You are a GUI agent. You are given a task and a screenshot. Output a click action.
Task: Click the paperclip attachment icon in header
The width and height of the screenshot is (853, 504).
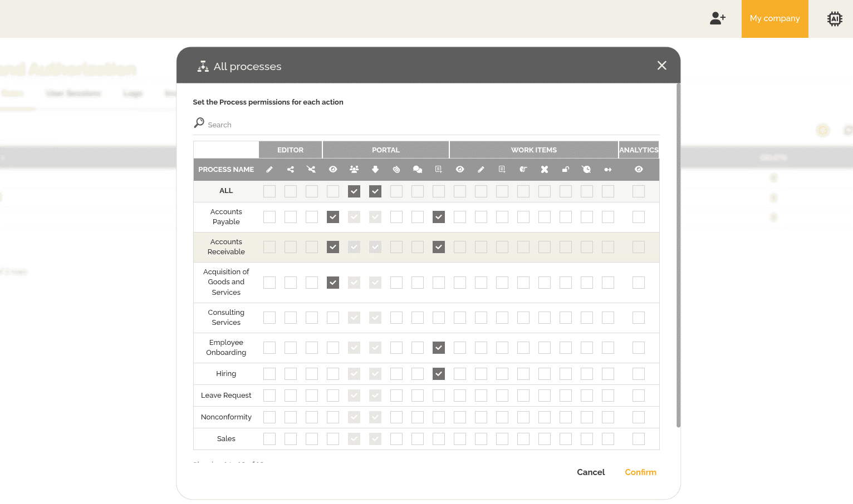pos(396,170)
